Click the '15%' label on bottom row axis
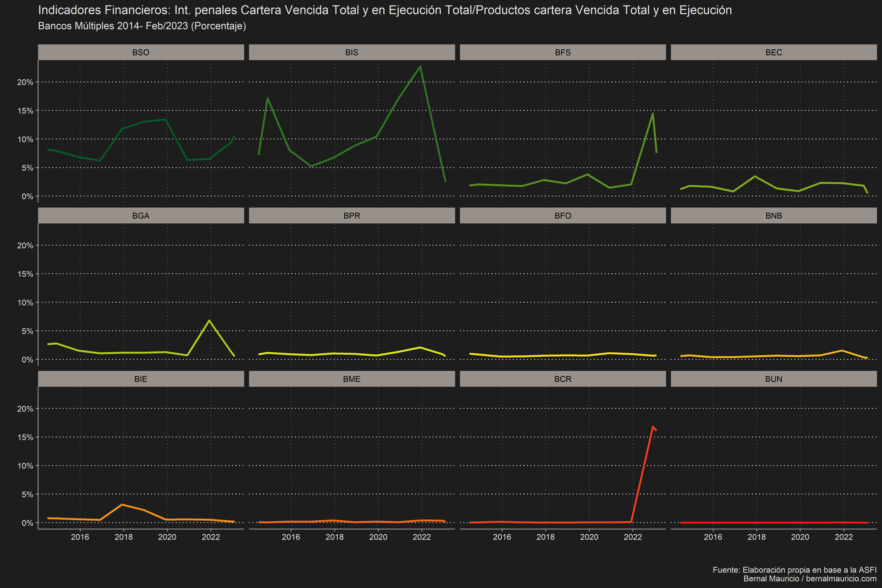 25,437
